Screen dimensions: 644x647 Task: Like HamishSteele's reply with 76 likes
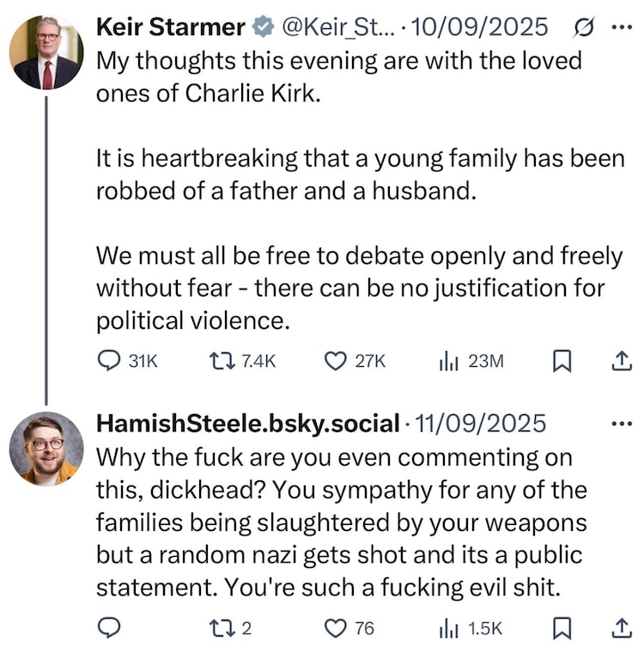coord(334,628)
